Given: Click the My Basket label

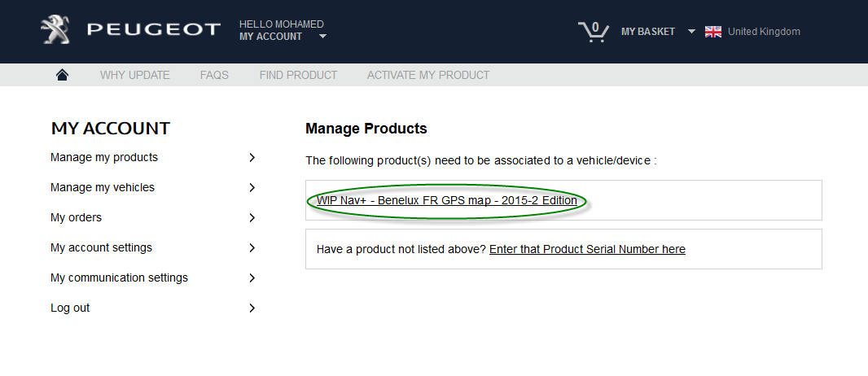Looking at the screenshot, I should point(647,32).
